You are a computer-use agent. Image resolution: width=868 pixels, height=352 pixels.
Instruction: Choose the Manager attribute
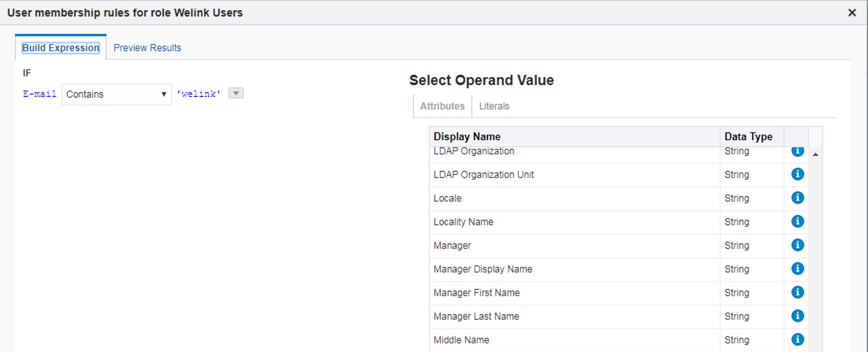point(618,246)
